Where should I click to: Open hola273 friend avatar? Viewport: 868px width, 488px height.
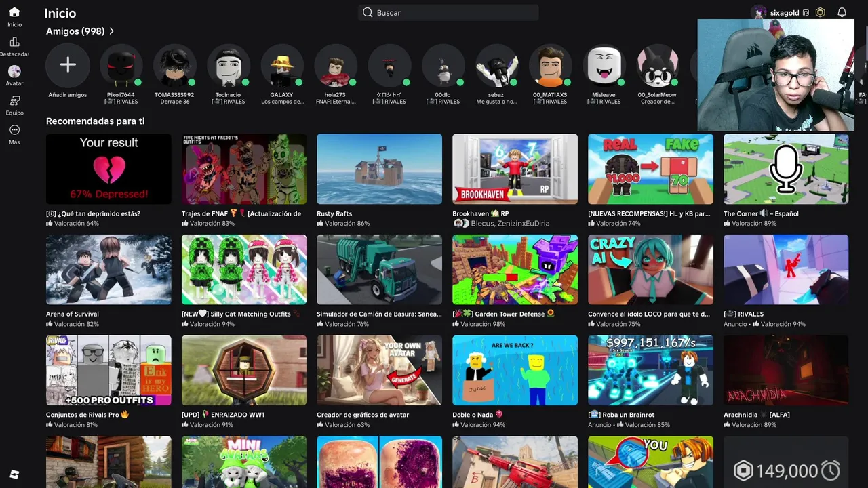pos(336,66)
